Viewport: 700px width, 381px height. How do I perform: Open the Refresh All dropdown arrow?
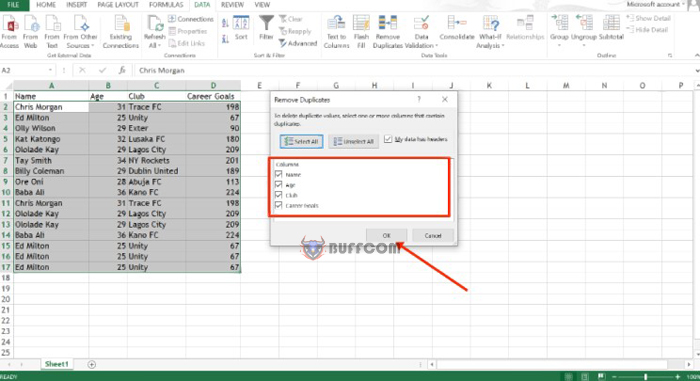pyautogui.click(x=159, y=46)
